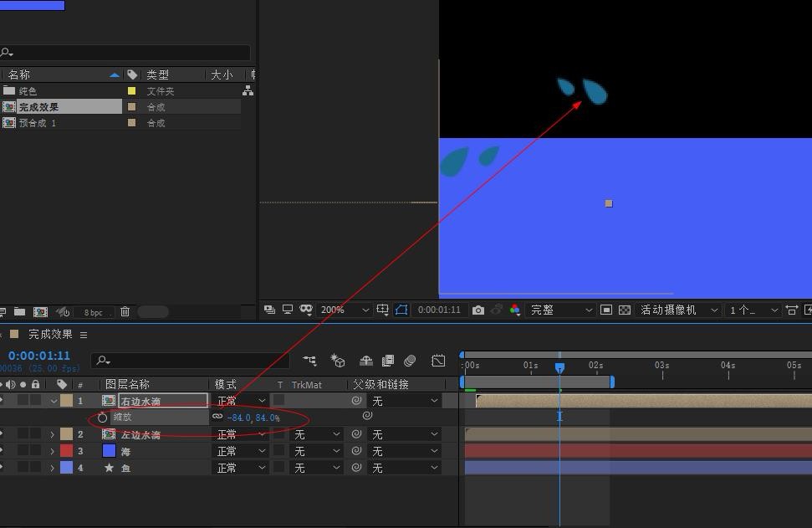Open project flowchart view icon
The height and width of the screenshot is (528, 812).
click(x=248, y=90)
